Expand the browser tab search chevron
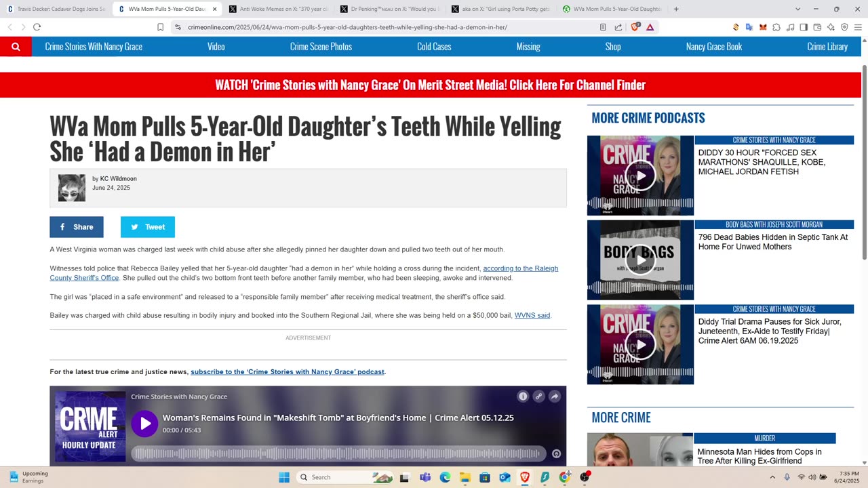 pos(797,9)
